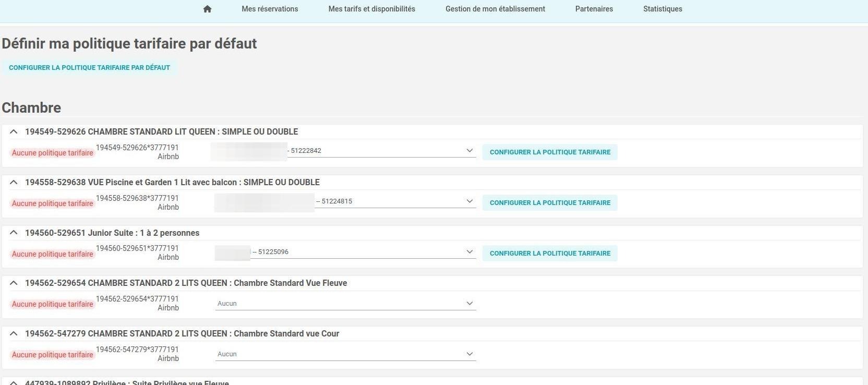Open Gestion de mon établissement menu

(495, 9)
